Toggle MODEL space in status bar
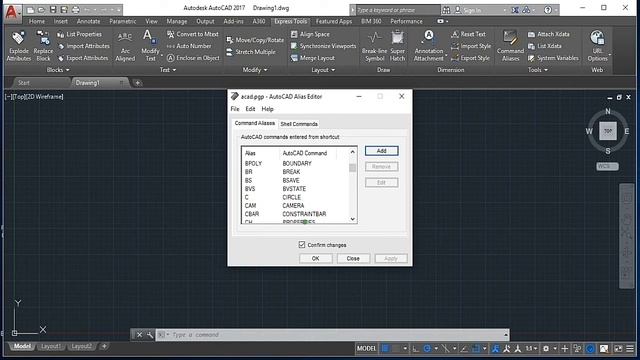The image size is (640, 360). click(x=366, y=348)
